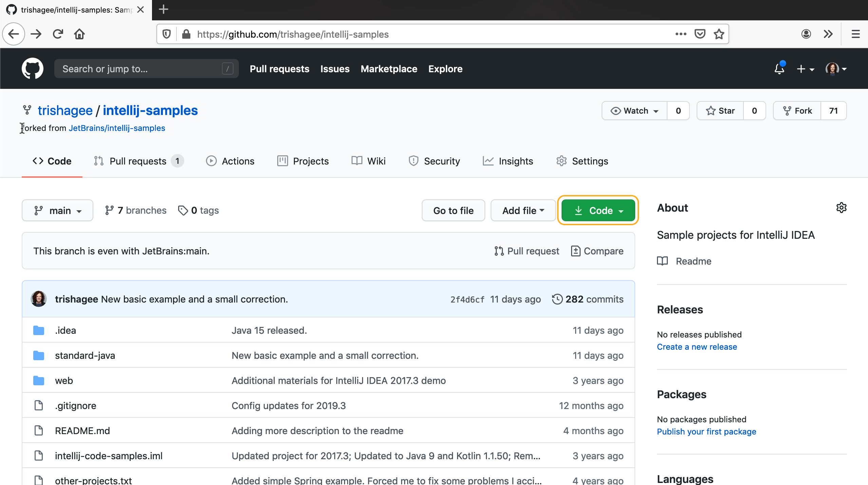Open the About section settings gear

(x=841, y=208)
